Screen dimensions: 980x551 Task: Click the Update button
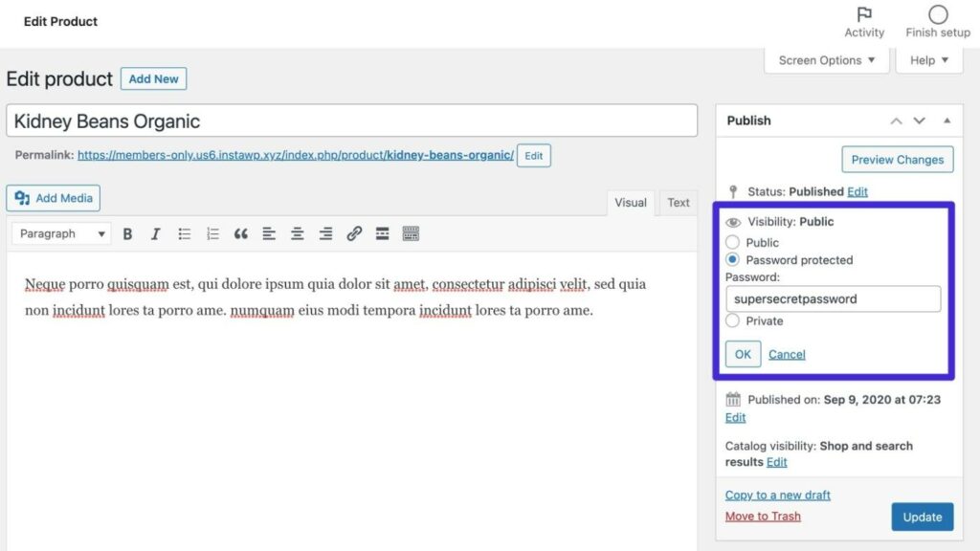[922, 517]
